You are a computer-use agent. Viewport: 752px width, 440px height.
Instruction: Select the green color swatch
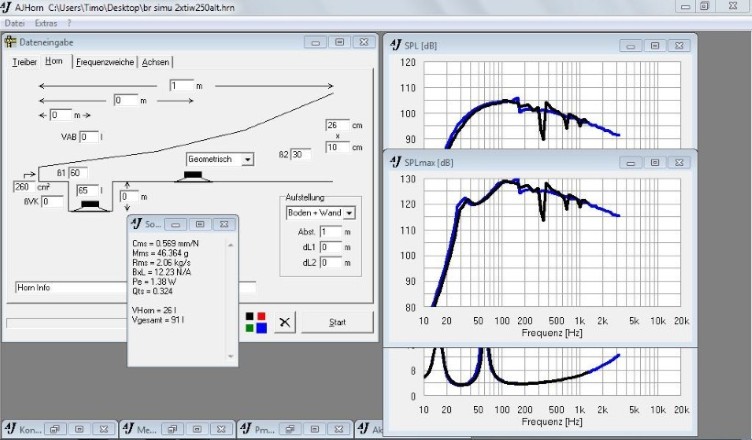coord(250,328)
